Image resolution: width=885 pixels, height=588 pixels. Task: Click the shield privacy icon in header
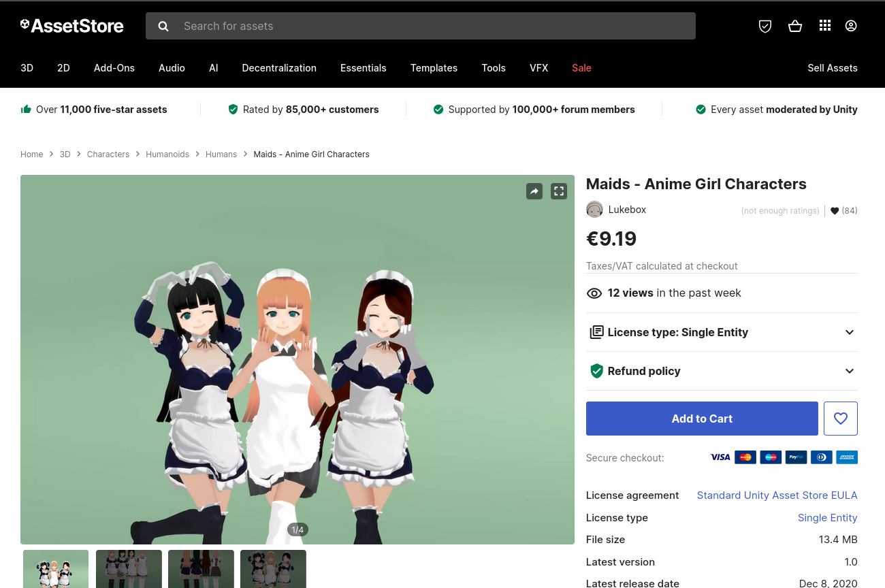click(x=765, y=26)
